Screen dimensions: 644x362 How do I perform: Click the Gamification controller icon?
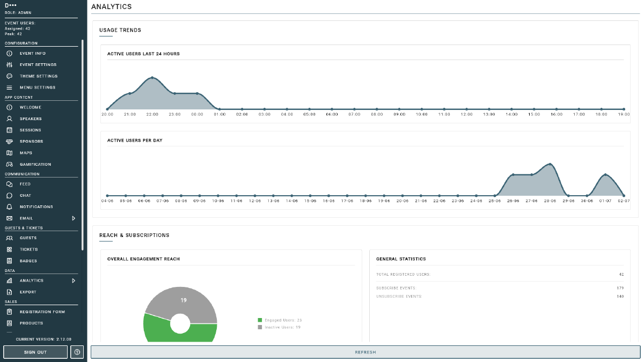pyautogui.click(x=9, y=164)
